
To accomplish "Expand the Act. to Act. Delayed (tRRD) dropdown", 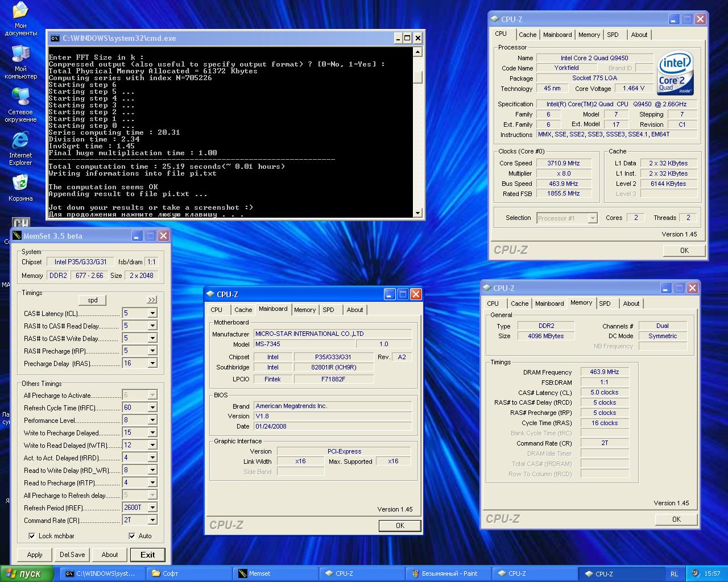I will 152,458.
